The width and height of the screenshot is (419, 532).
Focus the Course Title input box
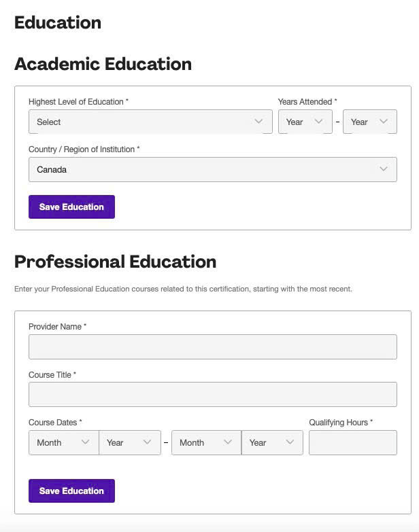click(x=212, y=394)
